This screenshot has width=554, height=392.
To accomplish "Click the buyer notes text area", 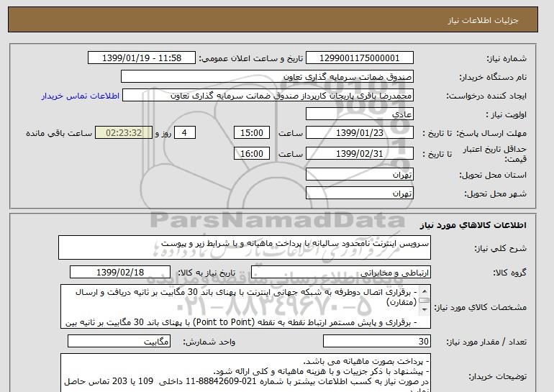I will coord(245,373).
